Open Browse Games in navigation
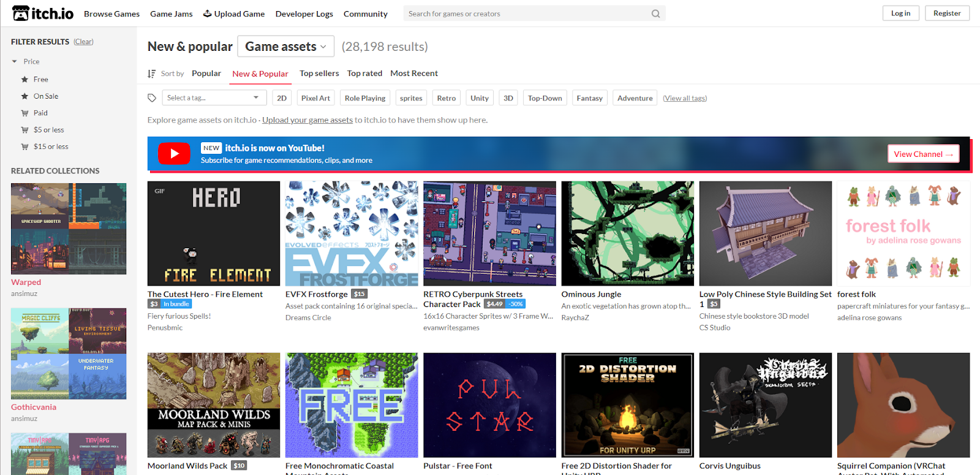980x475 pixels. tap(111, 13)
